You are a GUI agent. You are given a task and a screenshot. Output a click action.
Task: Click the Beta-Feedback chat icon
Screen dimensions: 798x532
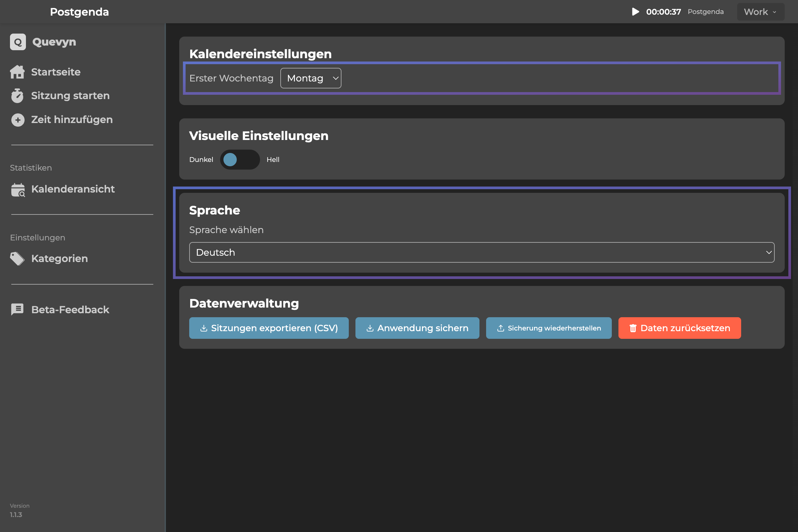pos(17,310)
